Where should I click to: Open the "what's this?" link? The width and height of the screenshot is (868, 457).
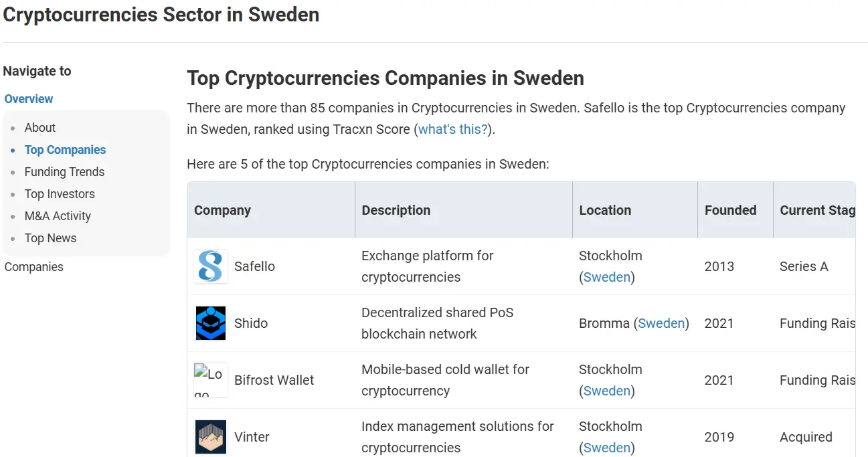(453, 129)
